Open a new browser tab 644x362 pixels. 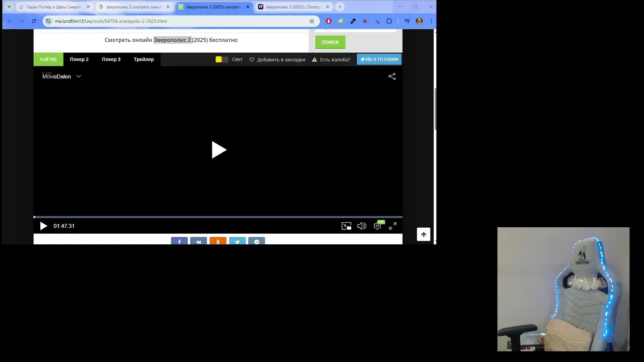point(340,7)
